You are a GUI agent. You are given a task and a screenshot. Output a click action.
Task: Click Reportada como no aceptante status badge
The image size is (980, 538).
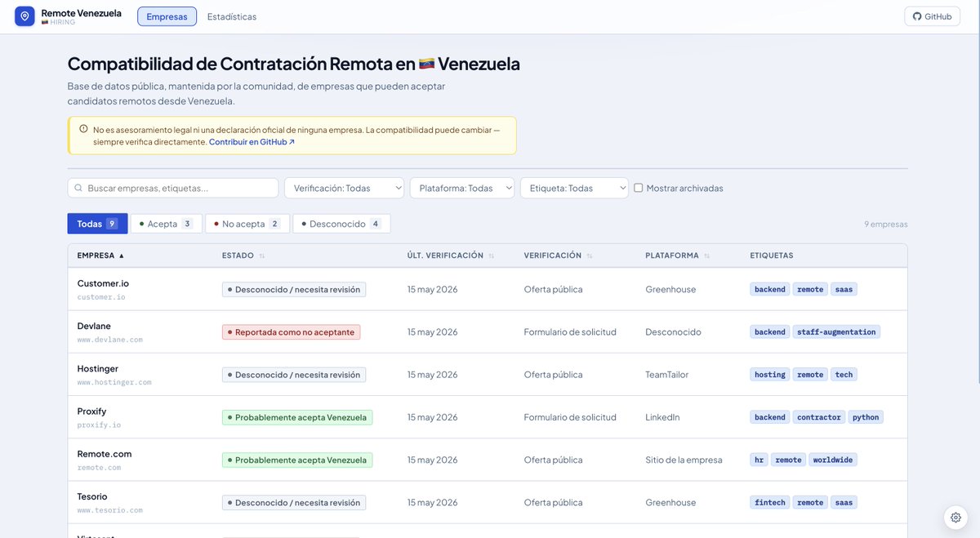(291, 332)
